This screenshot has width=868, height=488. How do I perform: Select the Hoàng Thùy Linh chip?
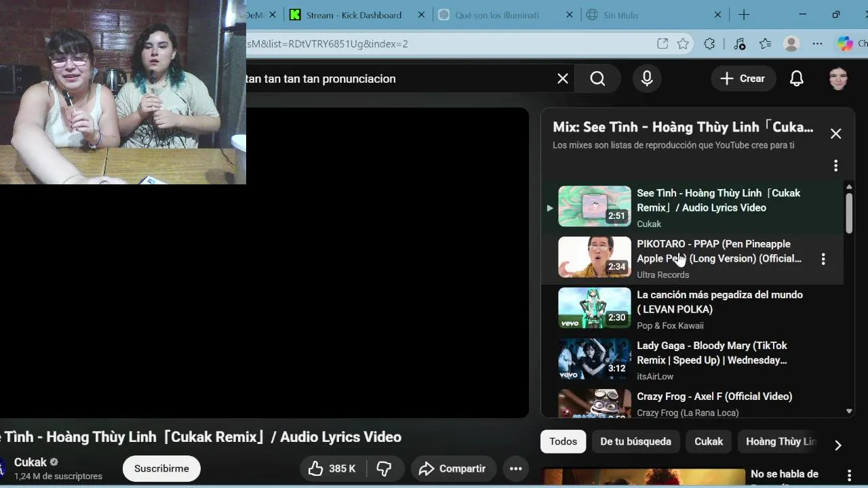(780, 441)
